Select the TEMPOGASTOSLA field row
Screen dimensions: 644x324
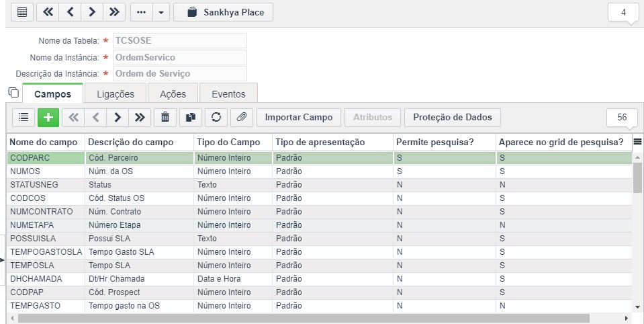pos(320,252)
